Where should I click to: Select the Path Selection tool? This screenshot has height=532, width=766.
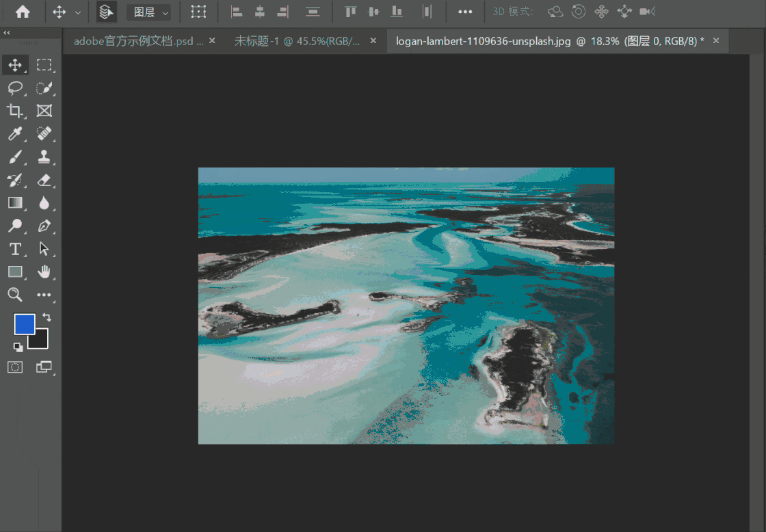(x=44, y=249)
